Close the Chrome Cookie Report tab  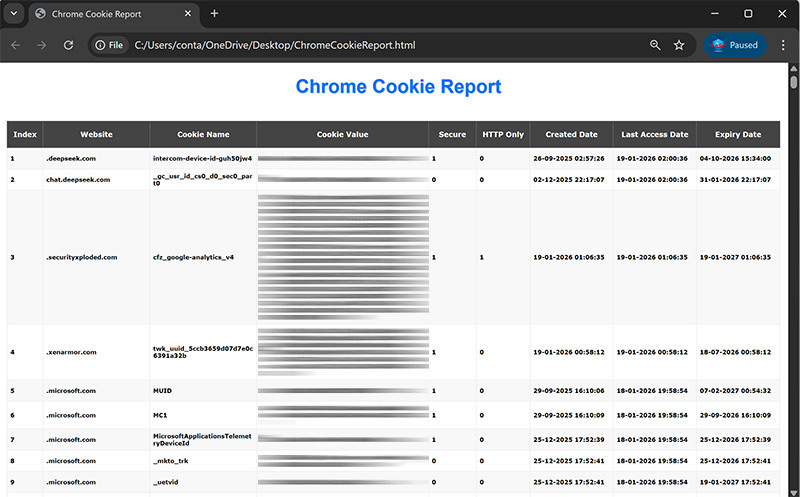coord(188,14)
